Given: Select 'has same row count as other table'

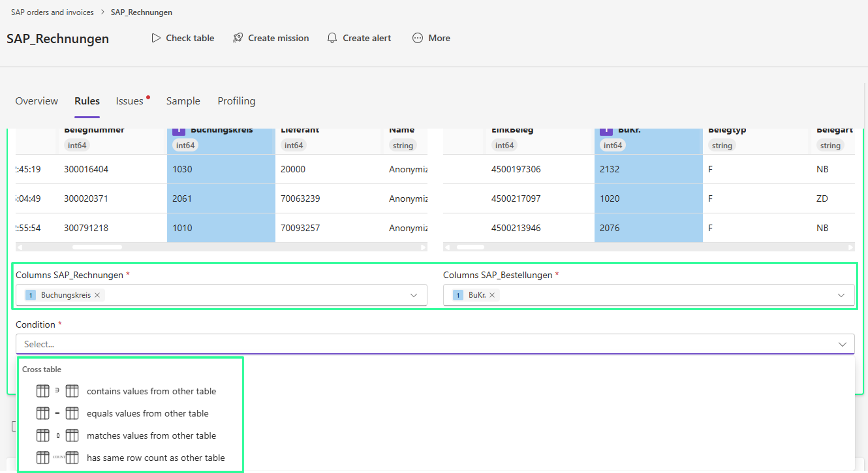Looking at the screenshot, I should click(x=155, y=458).
